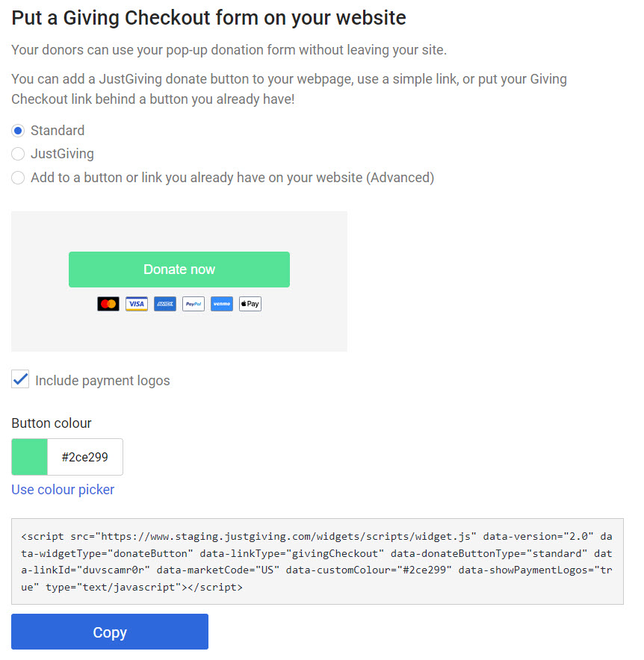The image size is (644, 660).
Task: Click inside the #2ce299 colour value field
Action: [x=84, y=456]
